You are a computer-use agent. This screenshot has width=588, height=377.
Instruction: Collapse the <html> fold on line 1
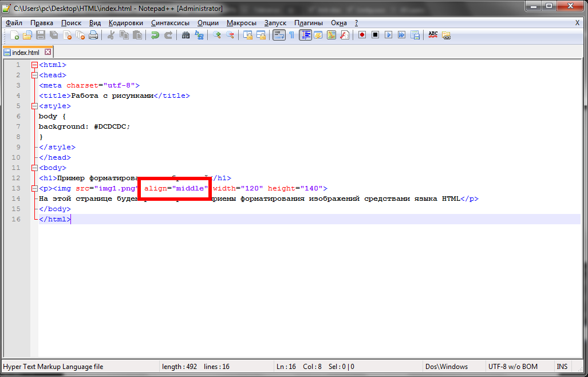pyautogui.click(x=34, y=65)
